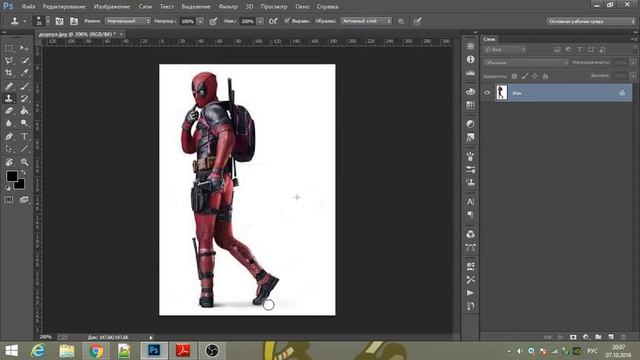Screen dimensions: 640x360
Task: Select the Paint Bucket tool
Action: tap(24, 111)
